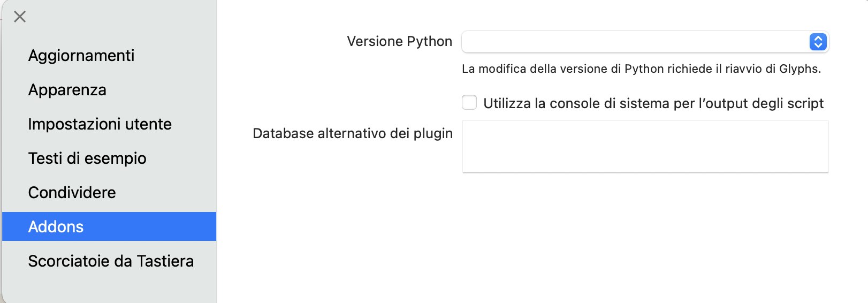The height and width of the screenshot is (303, 868).
Task: Switch to the Apparenza section
Action: (67, 90)
